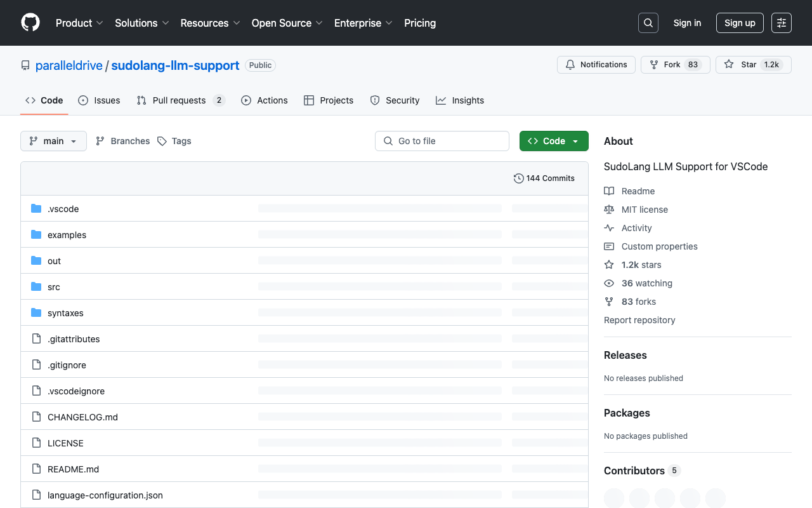Go to the GitHub homepage logo
The width and height of the screenshot is (812, 508).
tap(30, 23)
